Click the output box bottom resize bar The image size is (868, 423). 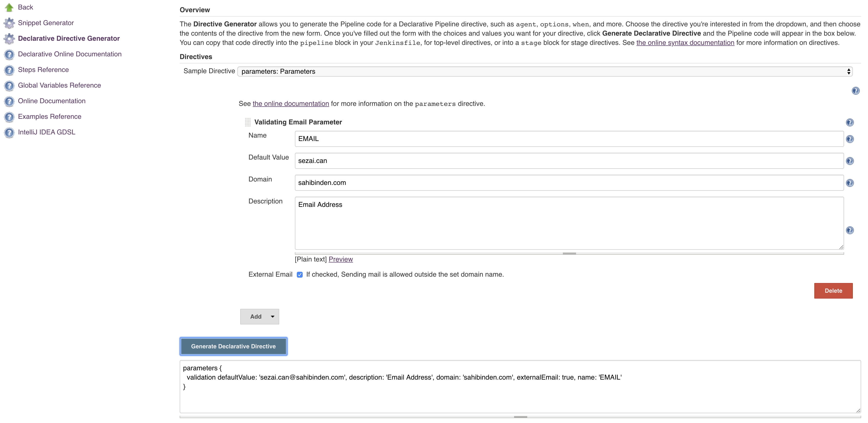[x=520, y=417]
